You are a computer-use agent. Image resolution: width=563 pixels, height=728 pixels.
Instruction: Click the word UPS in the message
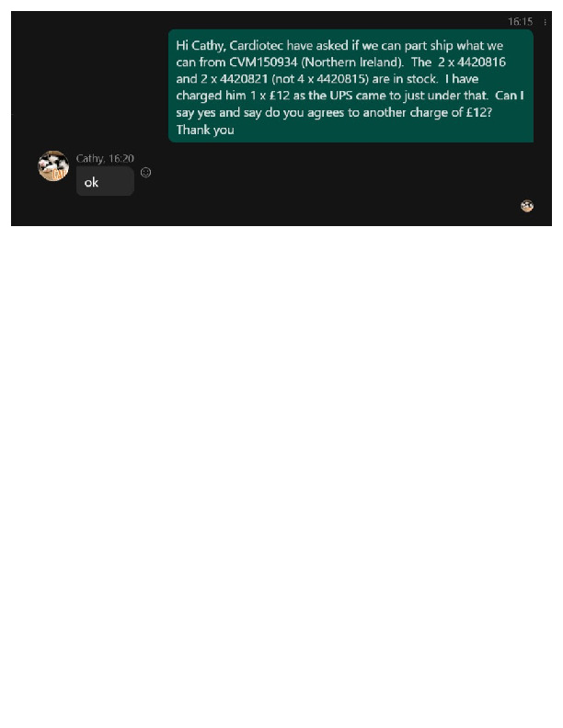coord(341,96)
